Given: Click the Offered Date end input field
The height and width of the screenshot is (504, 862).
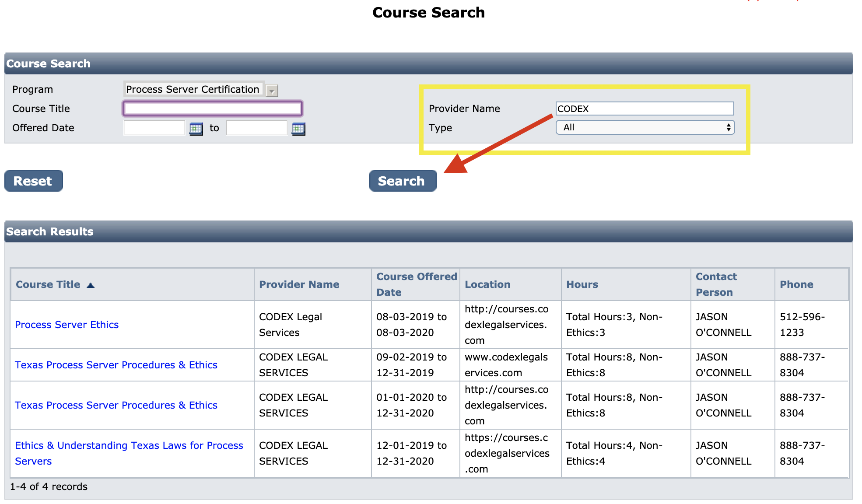Looking at the screenshot, I should point(256,128).
